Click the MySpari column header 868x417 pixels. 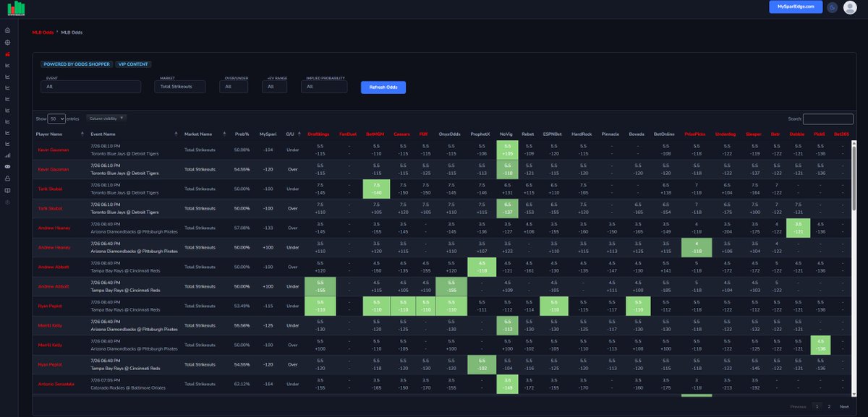tap(268, 134)
